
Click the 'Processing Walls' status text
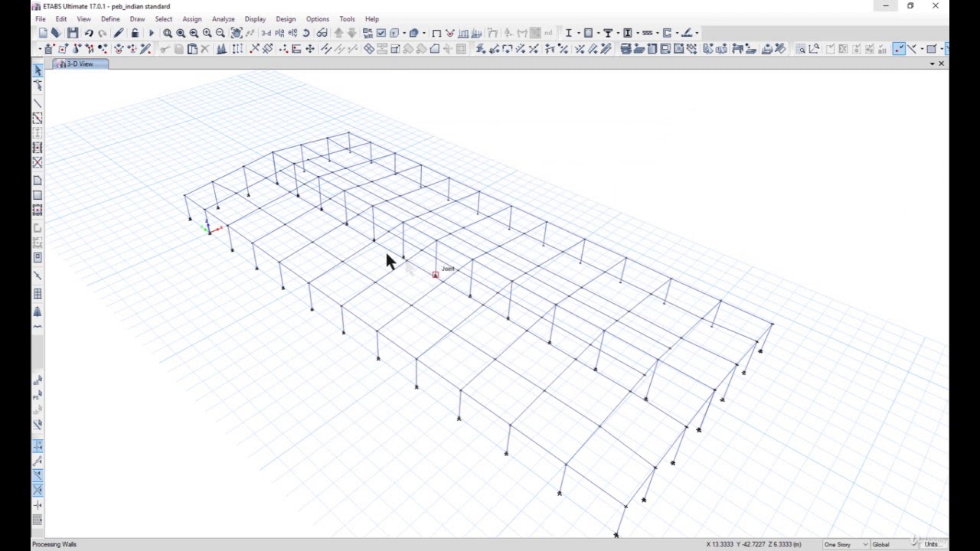[54, 544]
